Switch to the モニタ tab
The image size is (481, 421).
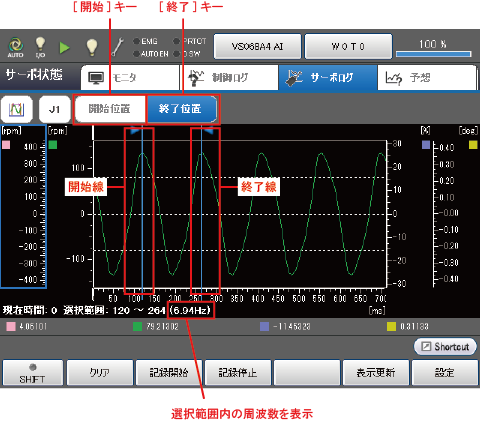130,77
